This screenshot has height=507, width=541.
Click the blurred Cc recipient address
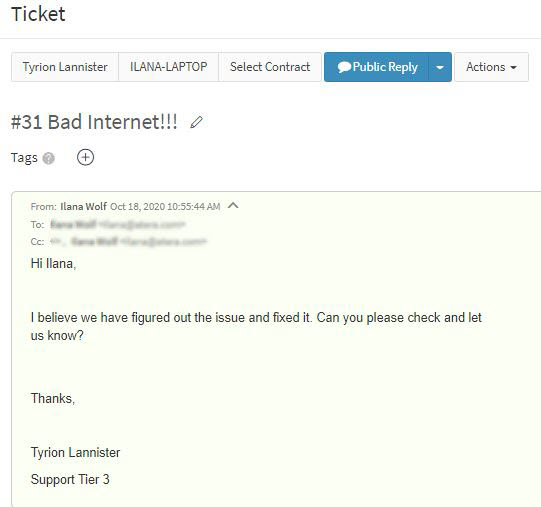128,241
